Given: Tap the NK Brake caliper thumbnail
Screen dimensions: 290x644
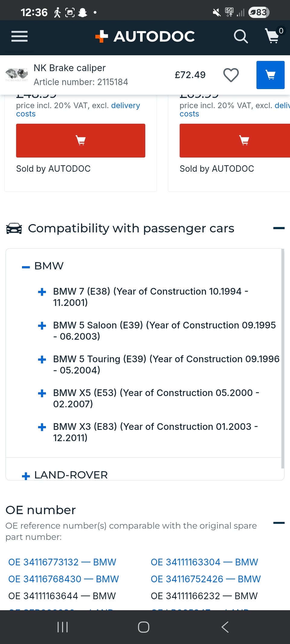Looking at the screenshot, I should (x=17, y=74).
